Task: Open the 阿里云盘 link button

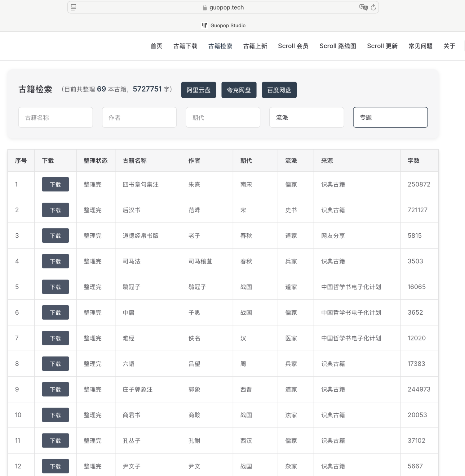Action: pyautogui.click(x=198, y=90)
